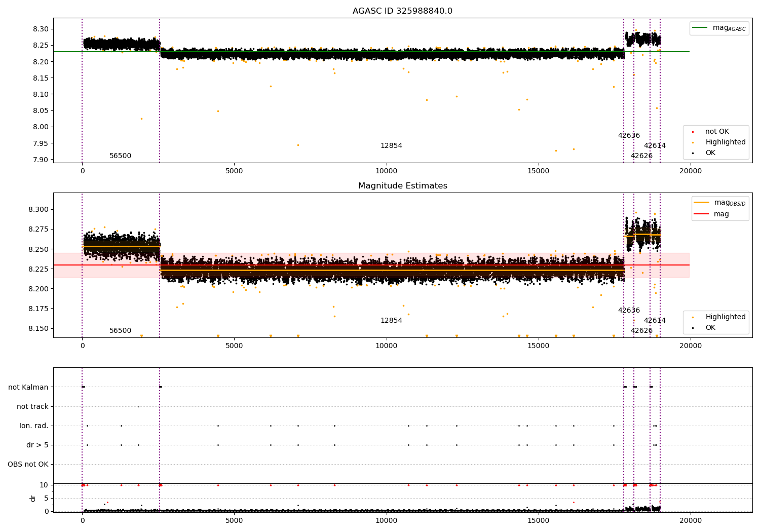Click the 'not track' axis label
760x532 pixels.
(x=32, y=406)
